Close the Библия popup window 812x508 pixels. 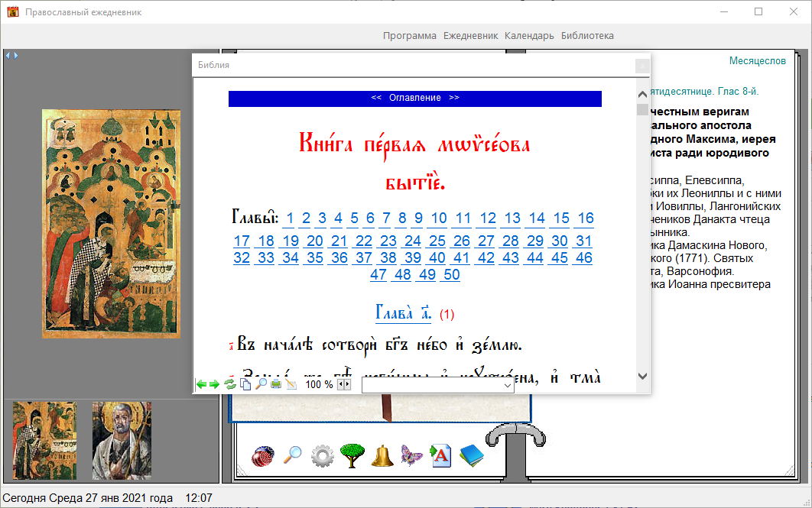click(642, 65)
